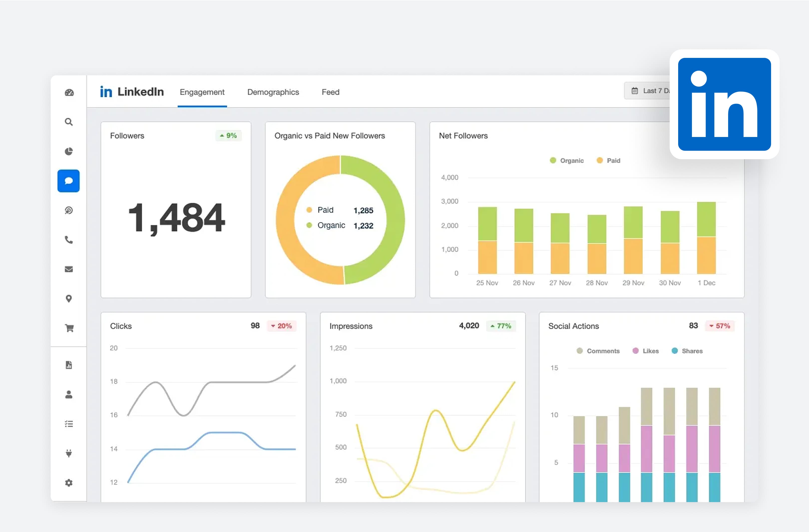Click the 26 Nov axis label
809x532 pixels.
523,283
